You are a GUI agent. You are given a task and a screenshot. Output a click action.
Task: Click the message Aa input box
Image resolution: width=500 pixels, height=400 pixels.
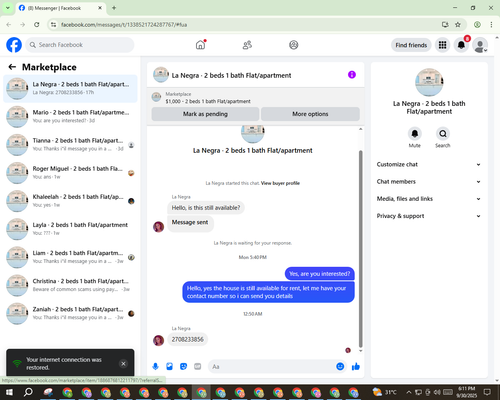tap(272, 367)
